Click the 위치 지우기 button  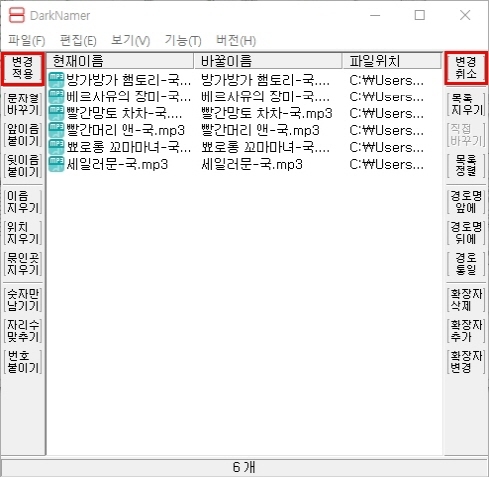(23, 233)
